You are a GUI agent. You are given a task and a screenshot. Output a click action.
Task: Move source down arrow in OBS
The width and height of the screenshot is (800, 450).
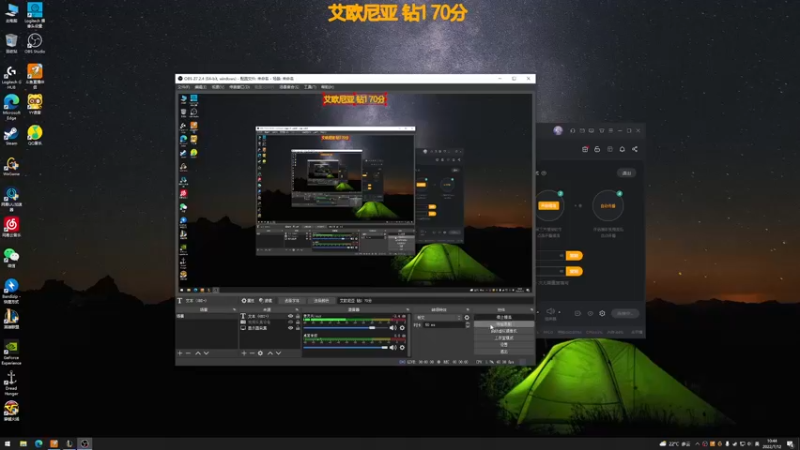[x=279, y=353]
